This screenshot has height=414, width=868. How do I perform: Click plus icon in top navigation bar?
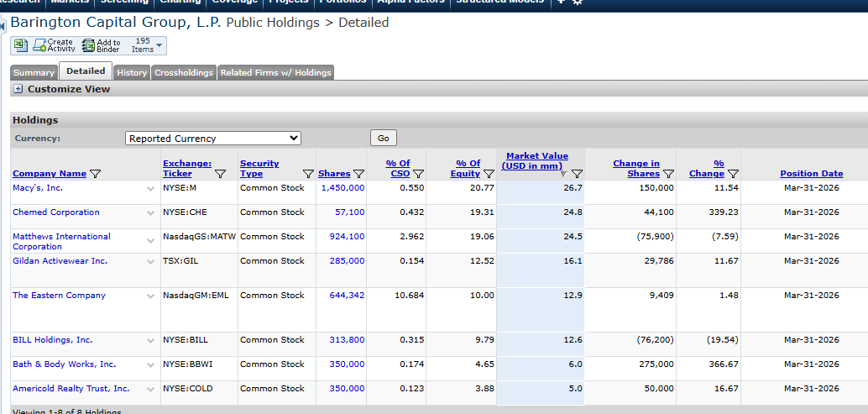point(562,2)
